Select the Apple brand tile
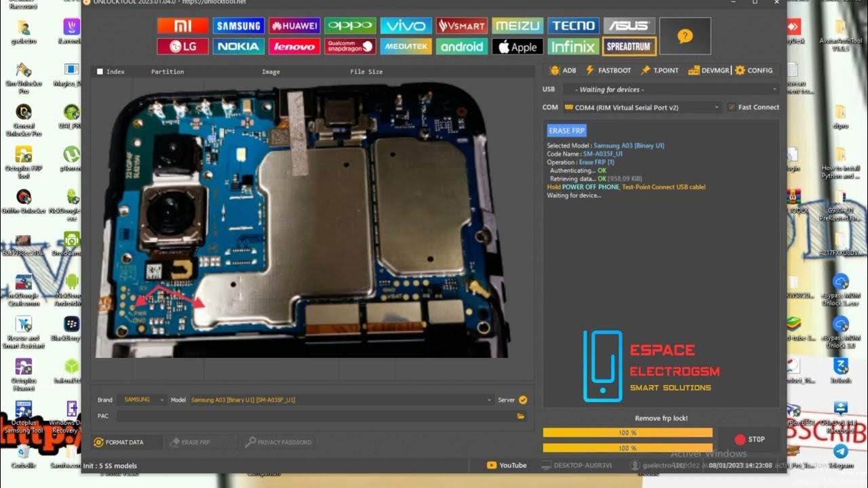 point(517,46)
